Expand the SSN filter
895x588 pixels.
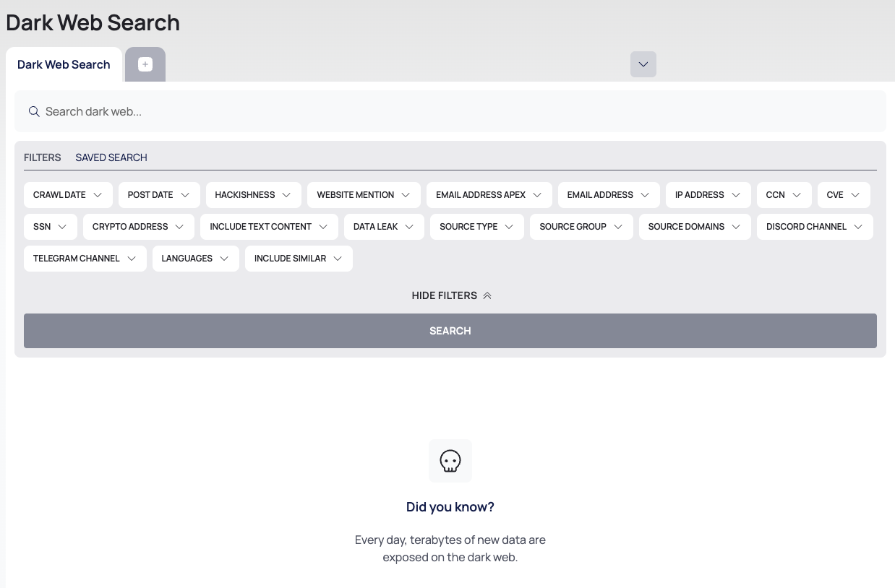click(51, 227)
